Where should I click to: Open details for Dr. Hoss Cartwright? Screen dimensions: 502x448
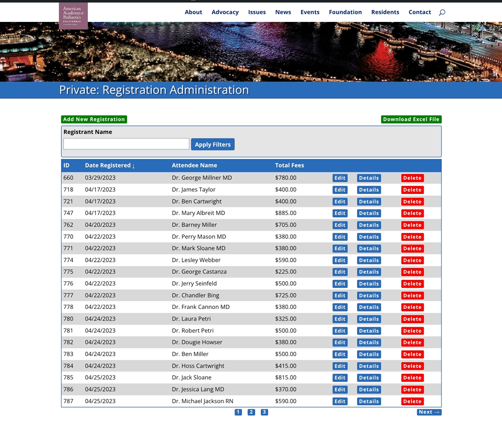(x=369, y=366)
